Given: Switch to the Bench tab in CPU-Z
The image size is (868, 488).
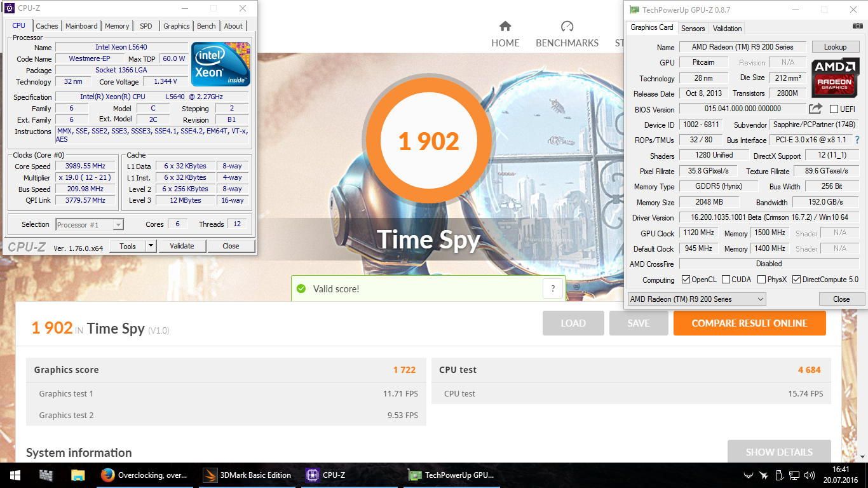Looking at the screenshot, I should (x=207, y=26).
